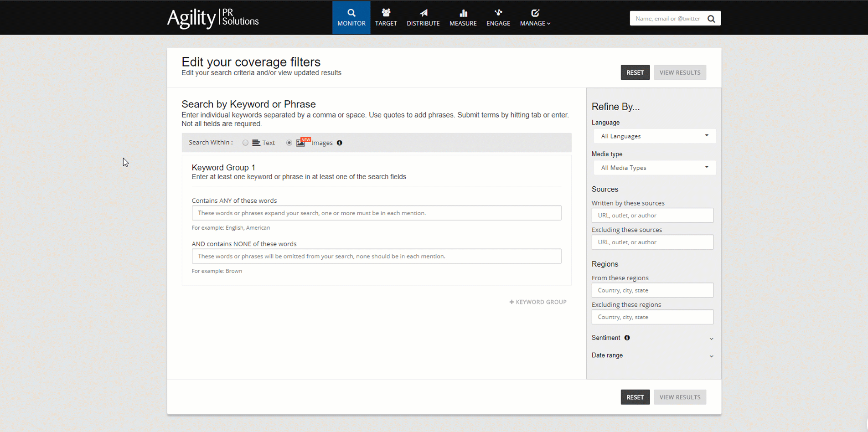Click the Manage edit icon

click(535, 13)
